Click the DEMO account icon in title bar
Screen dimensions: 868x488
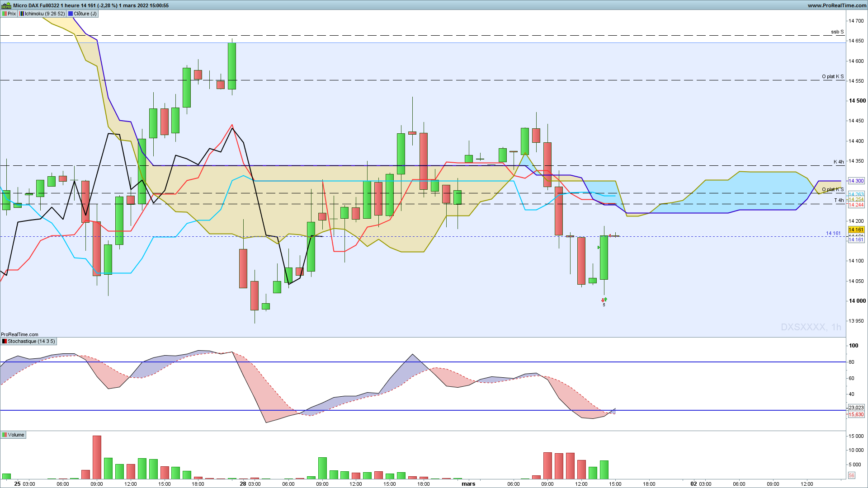coord(6,5)
